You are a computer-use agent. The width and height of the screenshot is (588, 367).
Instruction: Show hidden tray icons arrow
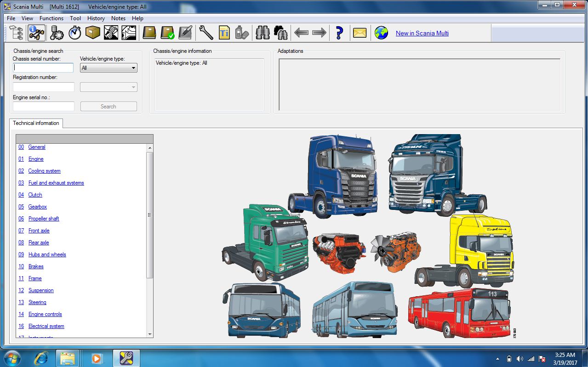point(498,359)
